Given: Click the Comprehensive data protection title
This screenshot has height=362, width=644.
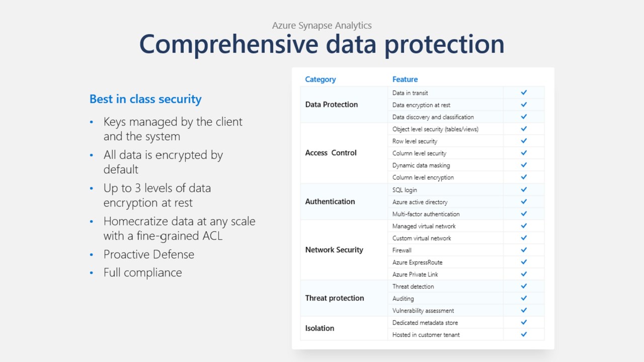Looking at the screenshot, I should [x=322, y=44].
